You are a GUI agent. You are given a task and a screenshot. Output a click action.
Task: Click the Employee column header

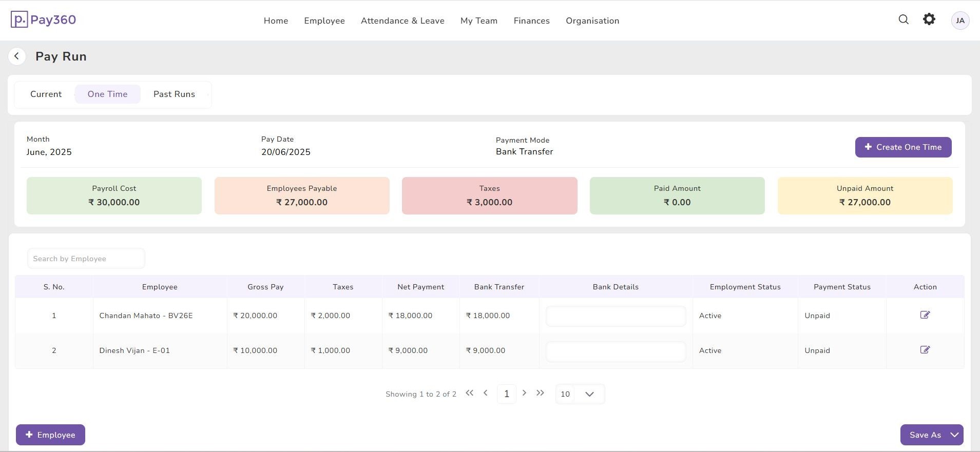click(x=160, y=287)
